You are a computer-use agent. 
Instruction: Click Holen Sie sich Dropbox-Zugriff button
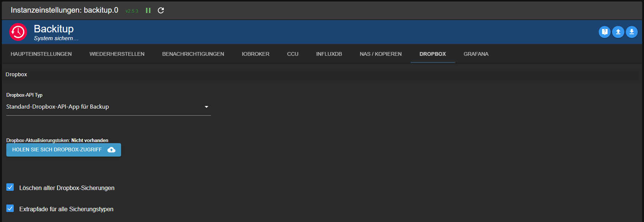(x=64, y=150)
